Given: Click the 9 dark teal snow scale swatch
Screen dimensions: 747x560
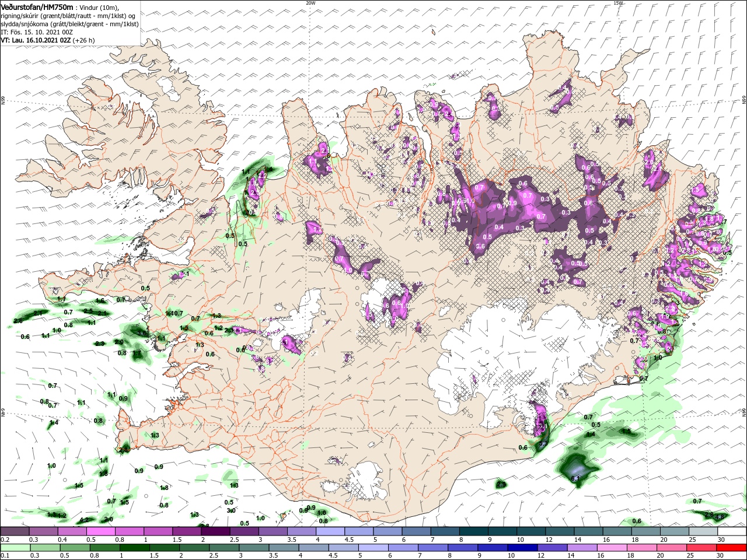Looking at the screenshot, I should tap(503, 531).
